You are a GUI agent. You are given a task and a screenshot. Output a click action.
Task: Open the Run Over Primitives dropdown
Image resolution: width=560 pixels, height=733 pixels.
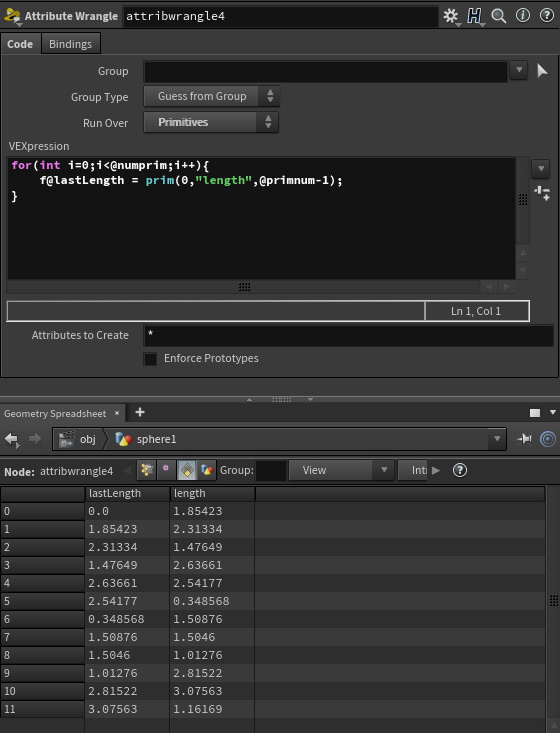pos(211,122)
